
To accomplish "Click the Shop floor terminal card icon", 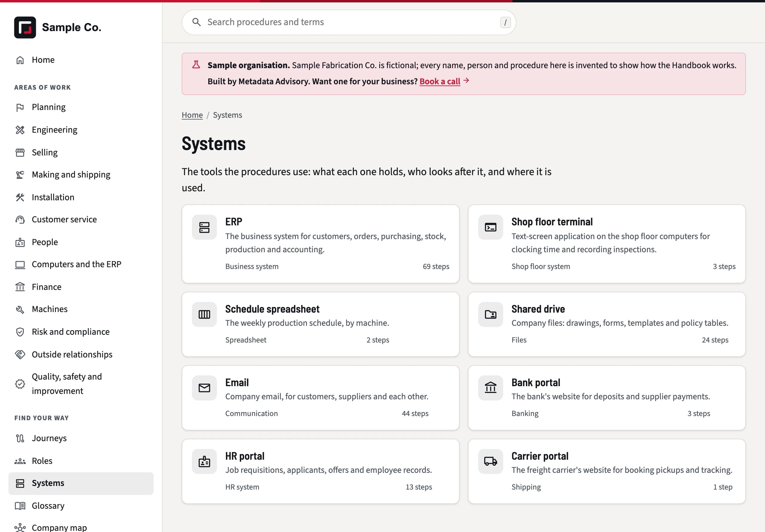I will (x=490, y=227).
